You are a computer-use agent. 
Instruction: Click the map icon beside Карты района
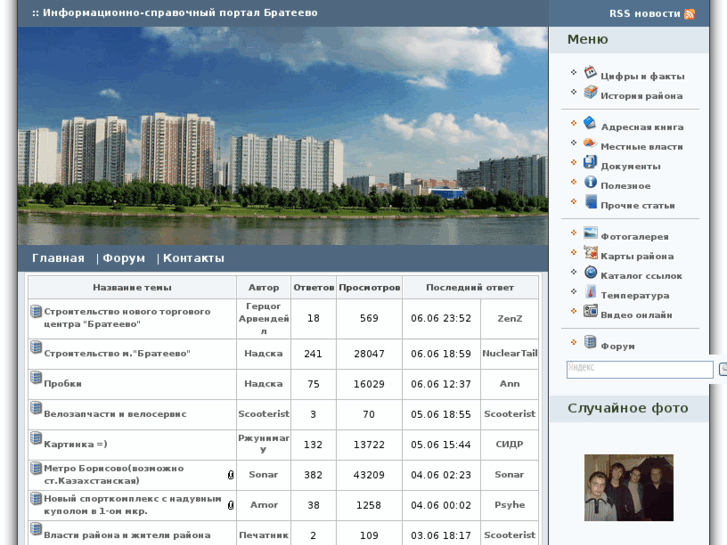pos(591,252)
